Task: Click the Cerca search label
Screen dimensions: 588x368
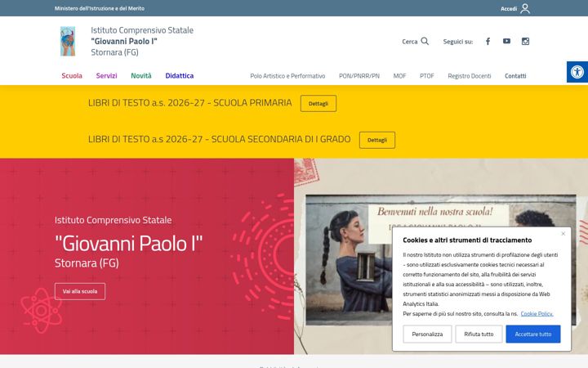Action: 409,42
